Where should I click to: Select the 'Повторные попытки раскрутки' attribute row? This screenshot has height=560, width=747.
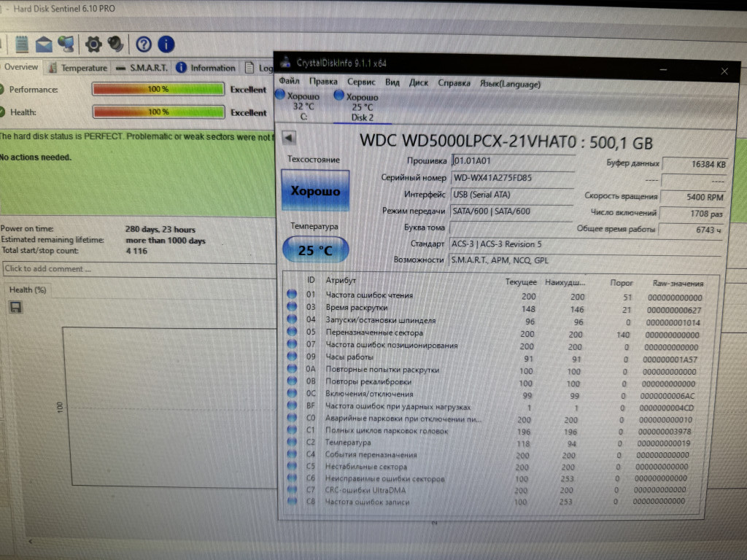pyautogui.click(x=494, y=370)
